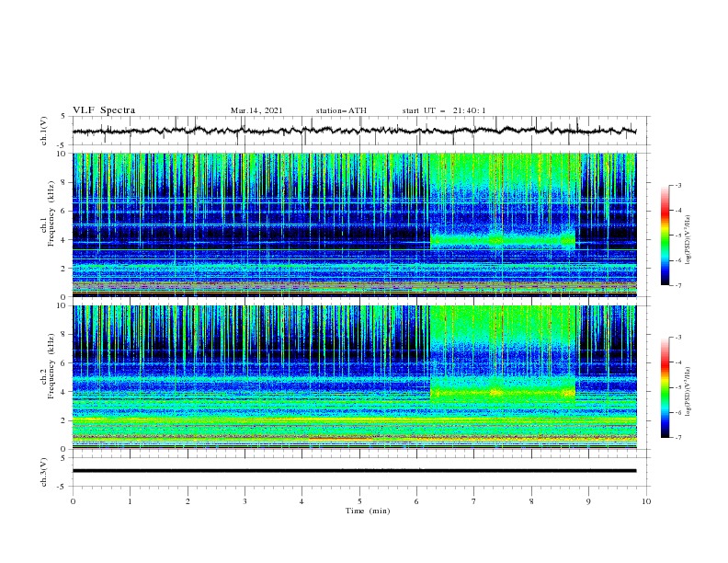The width and height of the screenshot is (728, 563).
Task: Click the ch.2 color bar "log(PSD)(V²/Hz)" label
Action: pyautogui.click(x=688, y=392)
